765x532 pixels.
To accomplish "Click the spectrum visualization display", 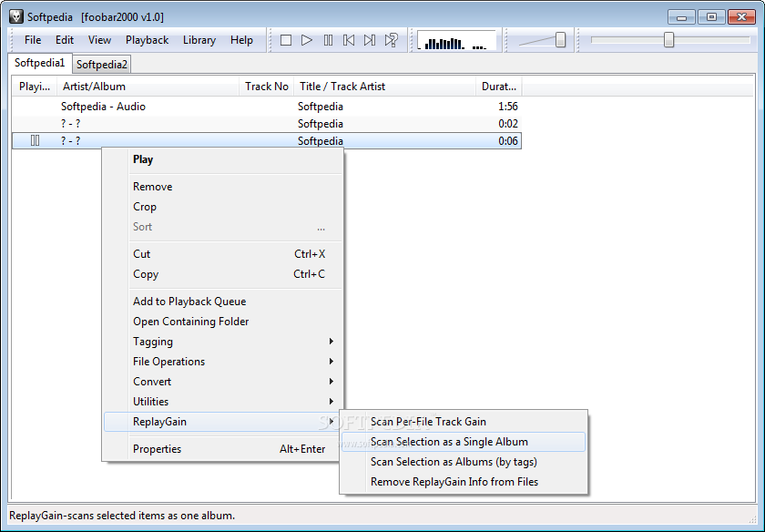I will tap(456, 40).
